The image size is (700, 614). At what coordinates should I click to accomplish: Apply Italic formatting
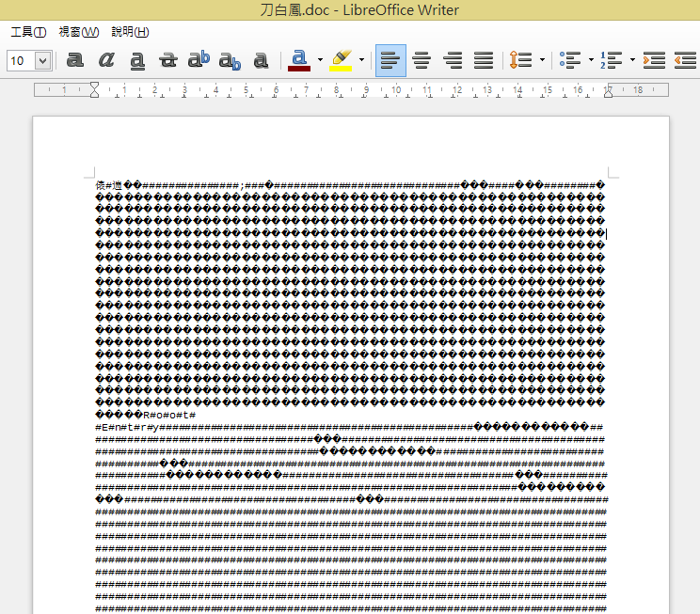point(106,60)
